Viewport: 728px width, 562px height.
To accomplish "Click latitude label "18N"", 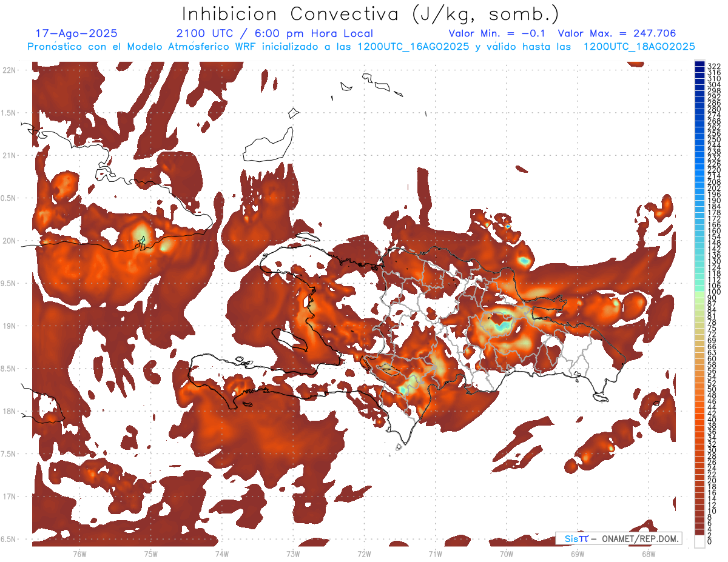I will [9, 412].
